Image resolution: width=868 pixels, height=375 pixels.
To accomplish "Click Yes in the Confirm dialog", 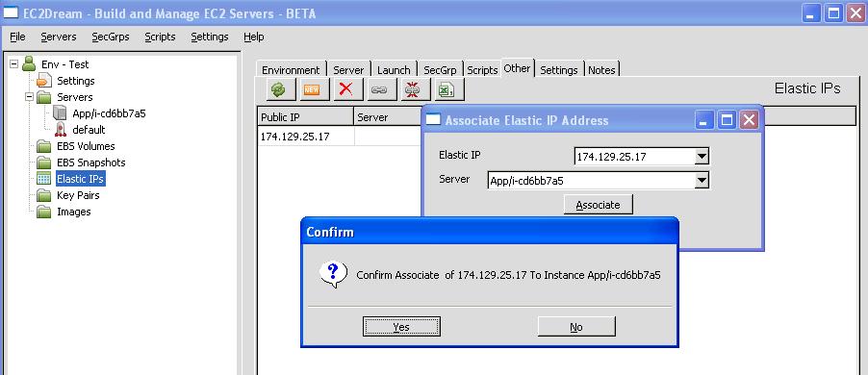I will tap(401, 327).
